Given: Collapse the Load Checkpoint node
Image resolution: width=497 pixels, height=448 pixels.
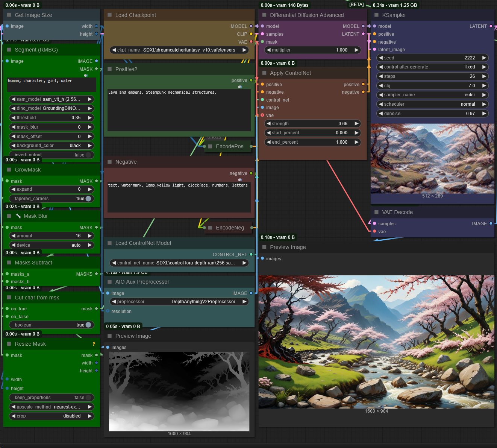Looking at the screenshot, I should (110, 15).
